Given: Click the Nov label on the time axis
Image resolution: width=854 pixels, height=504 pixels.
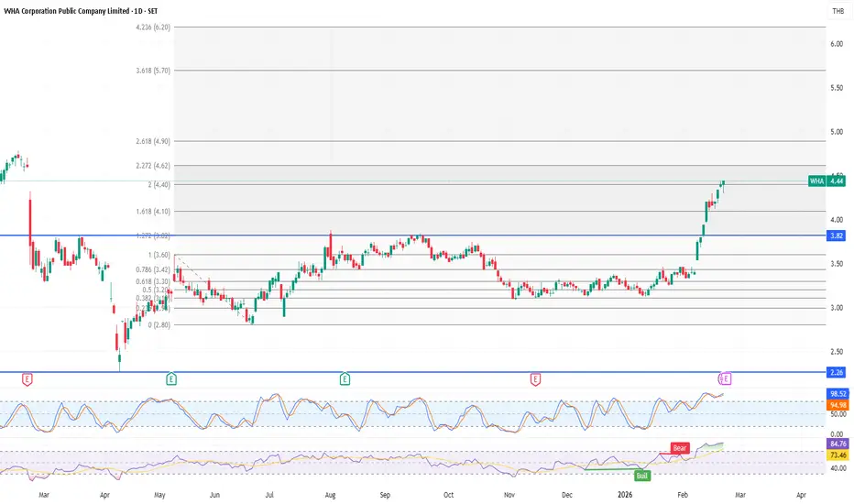Looking at the screenshot, I should pos(509,495).
